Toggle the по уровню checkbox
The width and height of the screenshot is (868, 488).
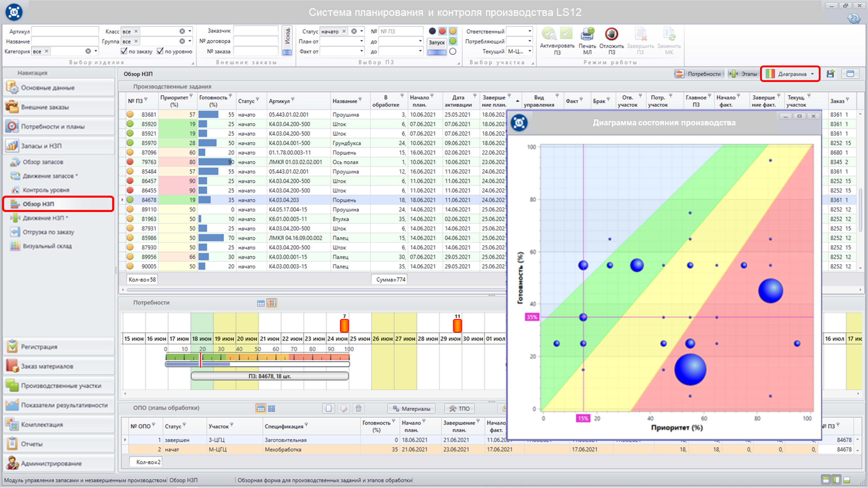coord(160,51)
